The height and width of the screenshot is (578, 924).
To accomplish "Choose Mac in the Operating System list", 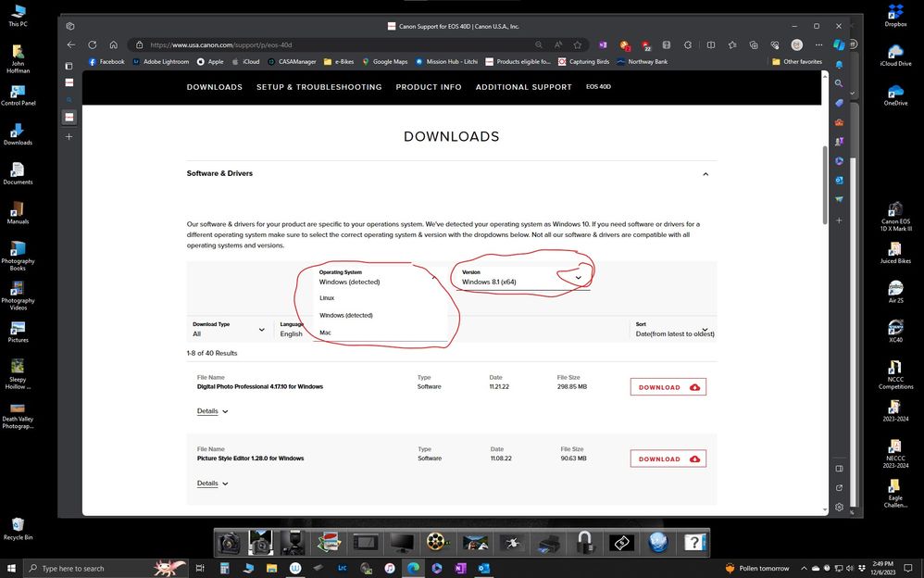I will (x=325, y=333).
